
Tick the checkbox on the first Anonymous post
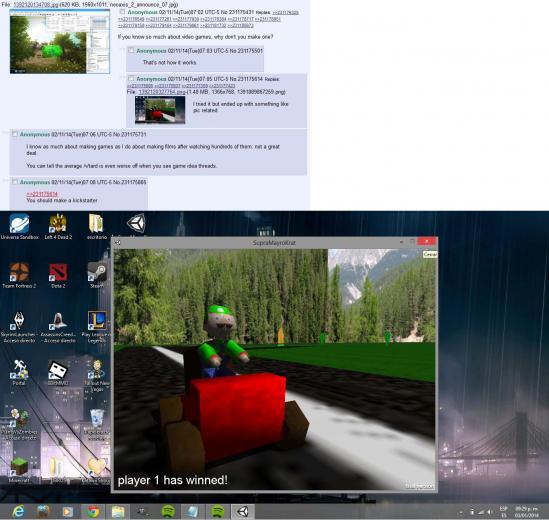[122, 12]
